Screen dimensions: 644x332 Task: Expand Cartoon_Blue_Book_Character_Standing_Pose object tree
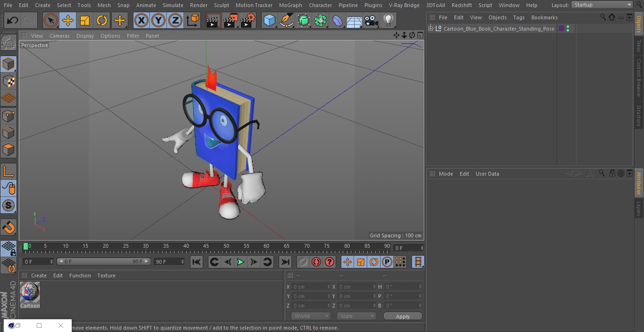[430, 29]
